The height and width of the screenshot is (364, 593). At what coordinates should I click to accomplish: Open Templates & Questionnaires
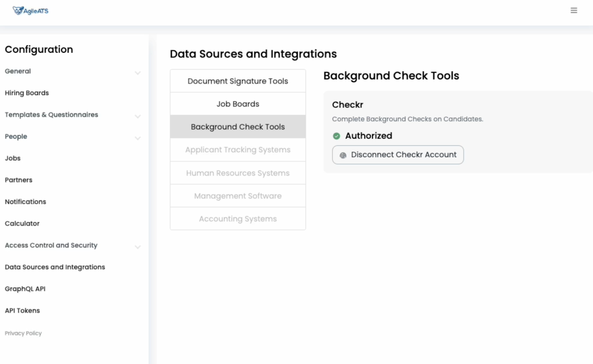[x=52, y=115]
